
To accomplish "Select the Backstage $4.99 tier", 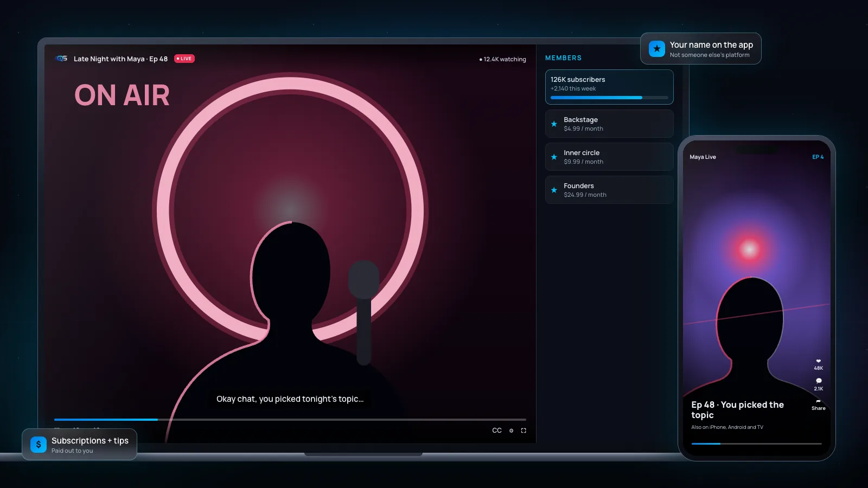I will tap(609, 124).
